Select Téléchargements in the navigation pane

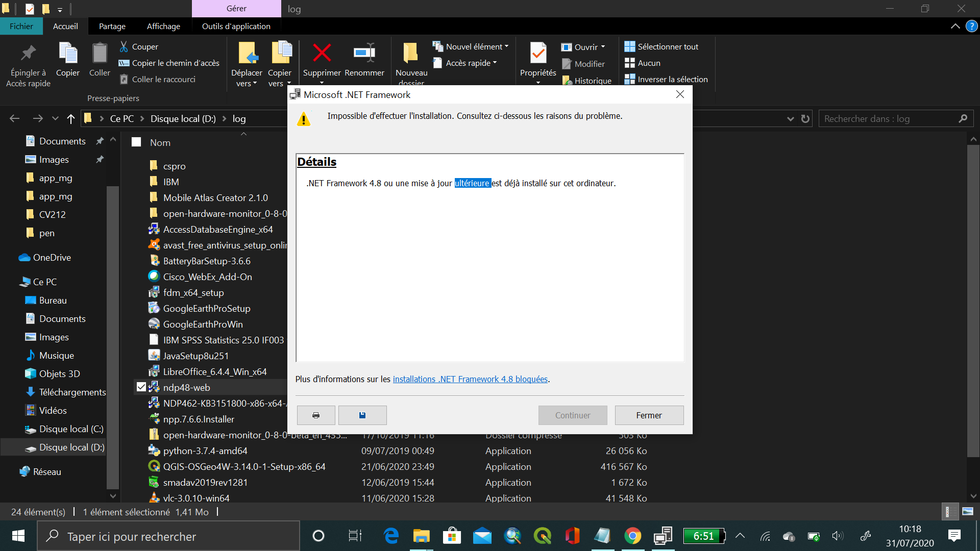coord(65,392)
